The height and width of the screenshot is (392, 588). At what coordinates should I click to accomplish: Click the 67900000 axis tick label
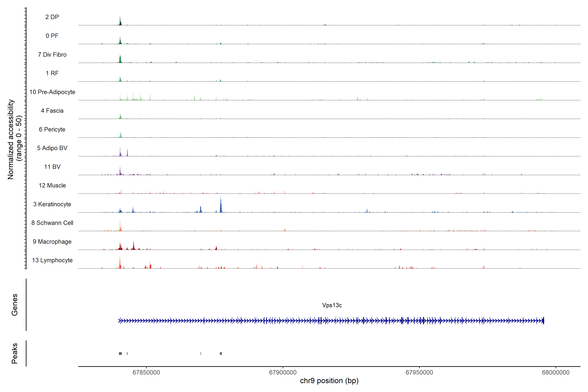tap(283, 372)
